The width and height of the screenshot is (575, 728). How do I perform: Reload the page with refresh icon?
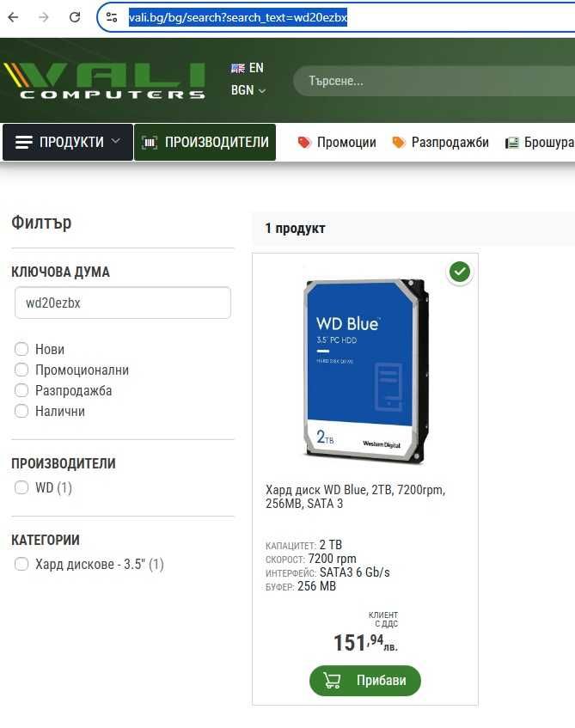(x=74, y=18)
